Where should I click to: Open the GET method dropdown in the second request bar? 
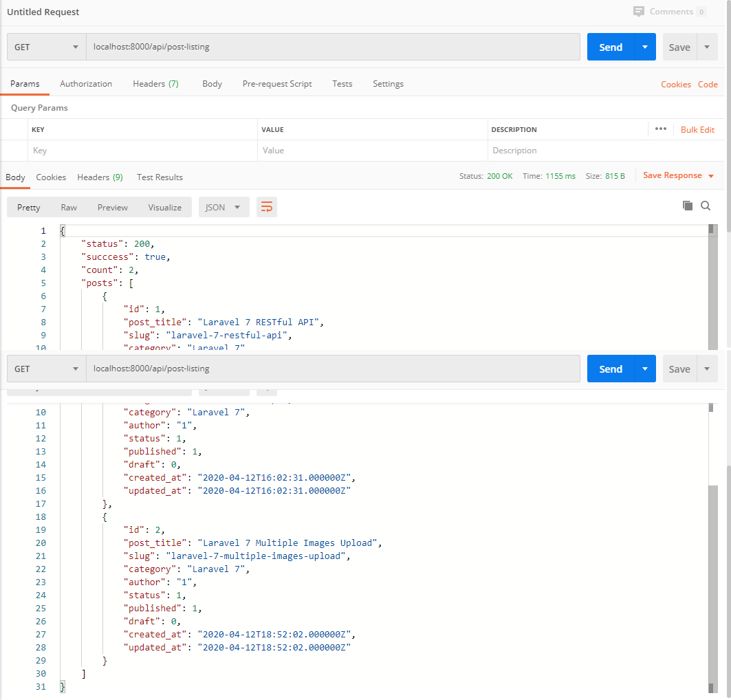coord(47,369)
